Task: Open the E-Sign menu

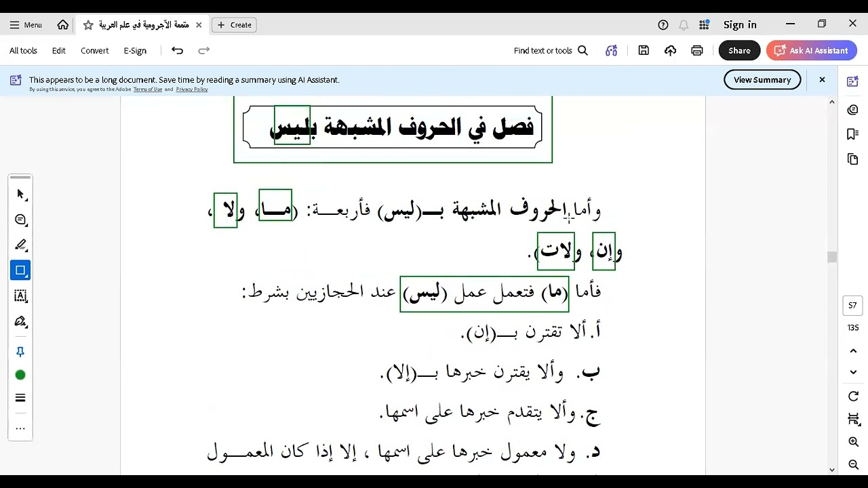Action: point(135,50)
